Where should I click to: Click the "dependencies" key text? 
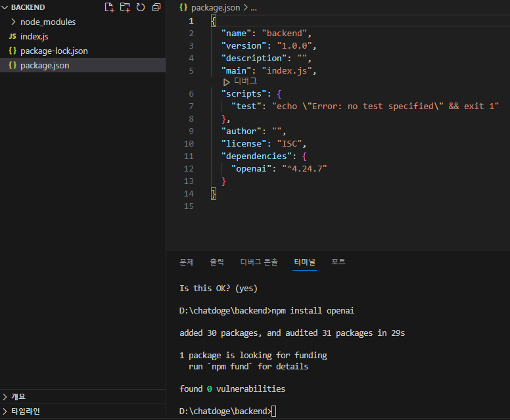pos(256,156)
